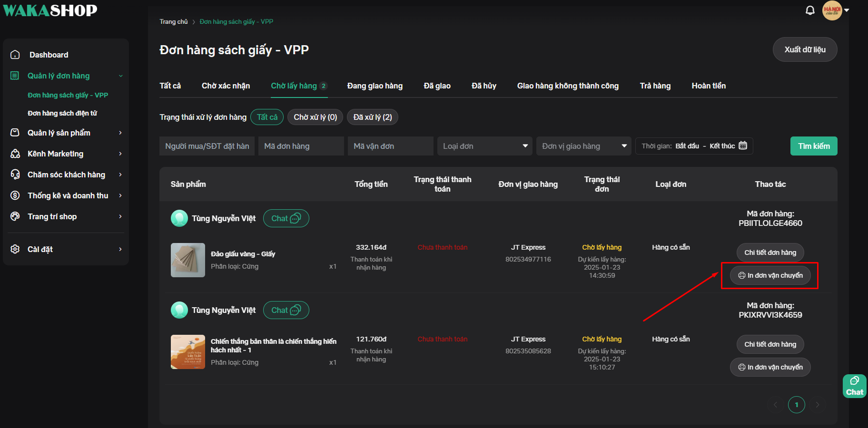Click the Xuất dữ liệu export button

[x=805, y=49]
